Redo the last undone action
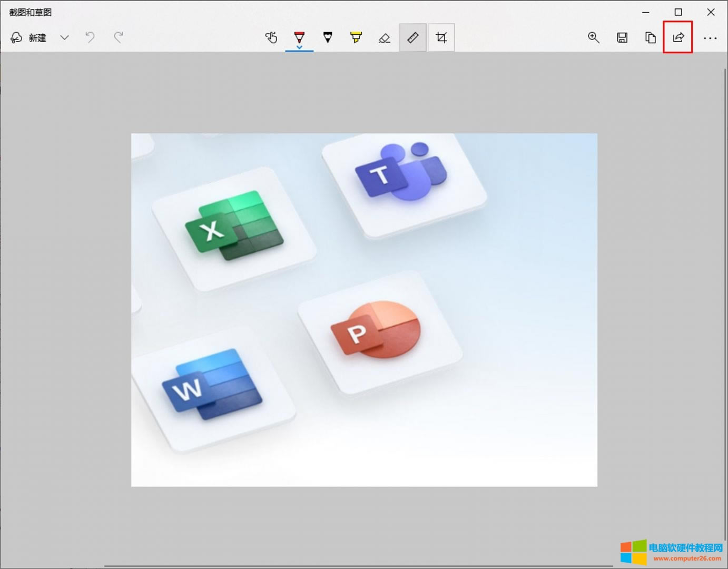Viewport: 728px width, 569px height. pos(119,37)
